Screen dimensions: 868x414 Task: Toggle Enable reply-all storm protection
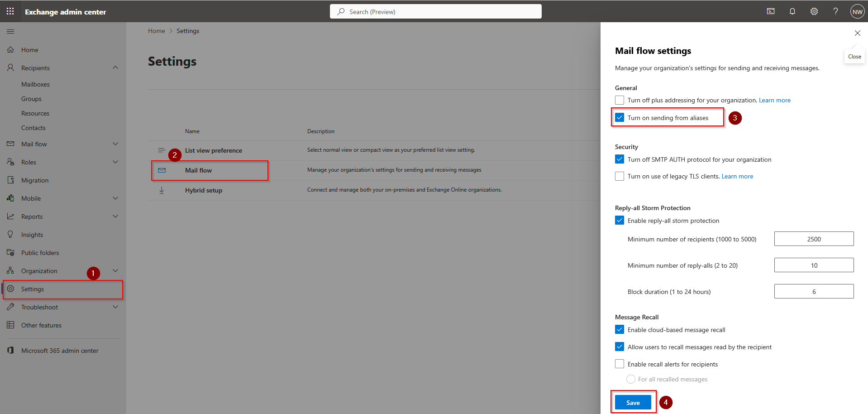point(620,221)
